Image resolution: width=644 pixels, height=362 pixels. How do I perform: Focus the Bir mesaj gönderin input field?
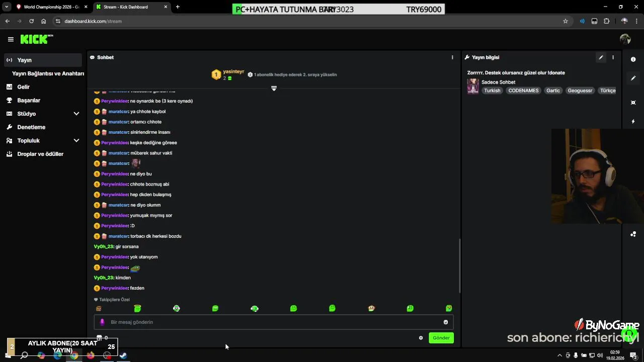click(274, 322)
